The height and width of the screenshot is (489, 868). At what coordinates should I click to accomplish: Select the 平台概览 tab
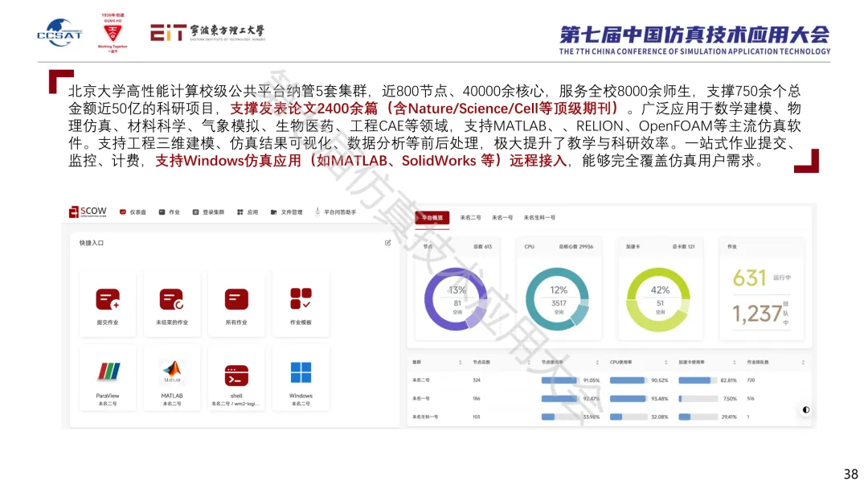(x=432, y=218)
